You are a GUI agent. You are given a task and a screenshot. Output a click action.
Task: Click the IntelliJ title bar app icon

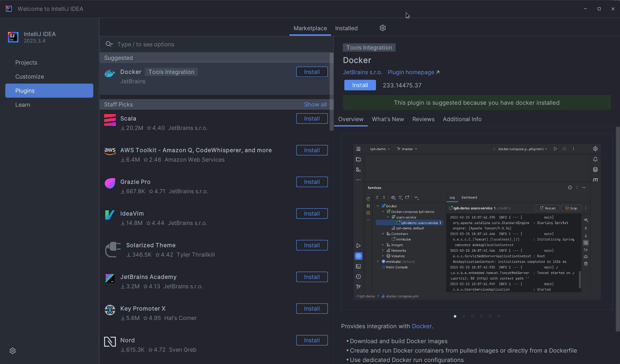[x=9, y=9]
